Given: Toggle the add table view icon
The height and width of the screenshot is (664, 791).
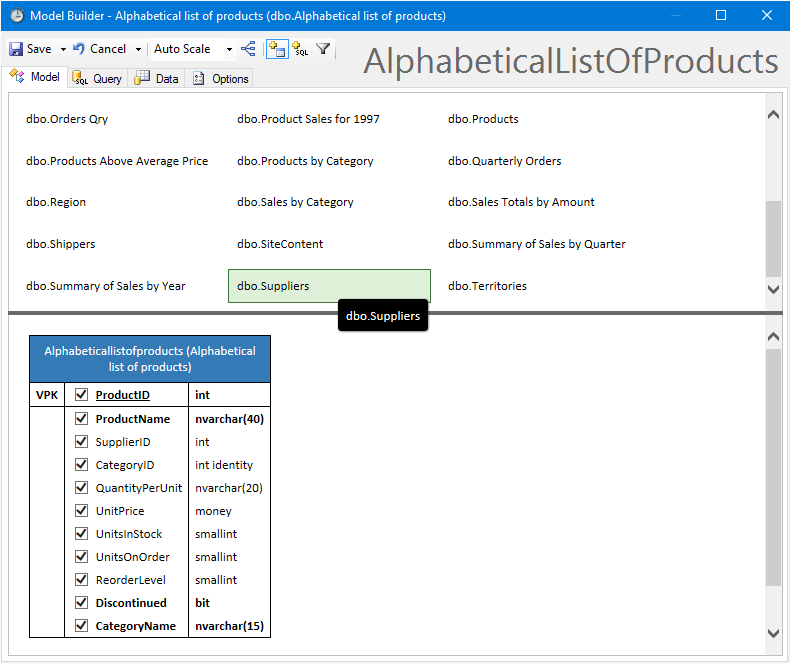Looking at the screenshot, I should pyautogui.click(x=277, y=49).
